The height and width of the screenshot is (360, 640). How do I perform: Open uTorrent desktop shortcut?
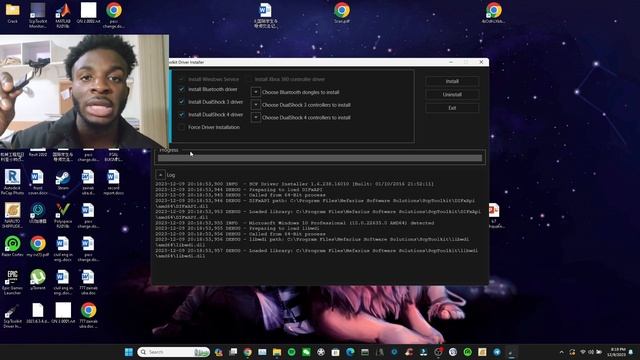[x=38, y=280]
